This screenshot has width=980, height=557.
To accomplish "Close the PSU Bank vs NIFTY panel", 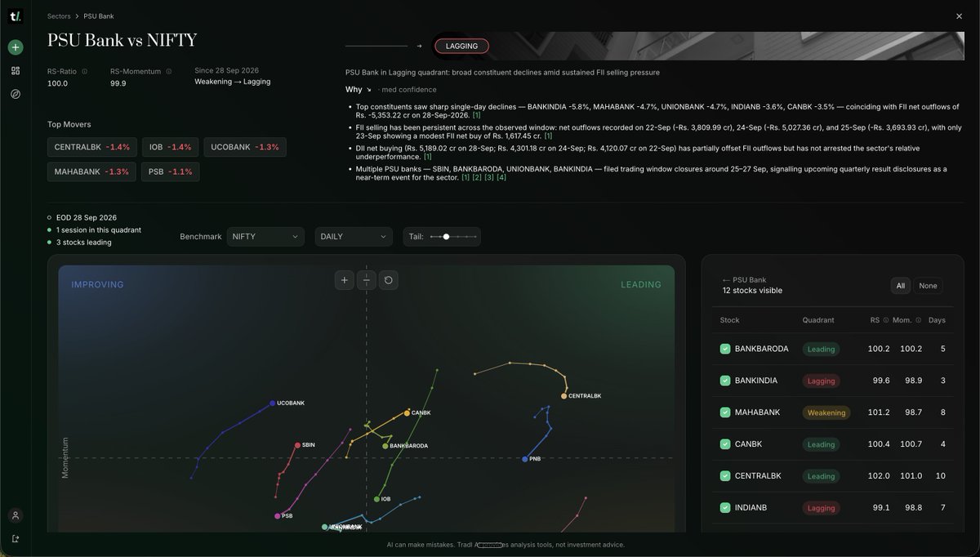I will pyautogui.click(x=959, y=16).
